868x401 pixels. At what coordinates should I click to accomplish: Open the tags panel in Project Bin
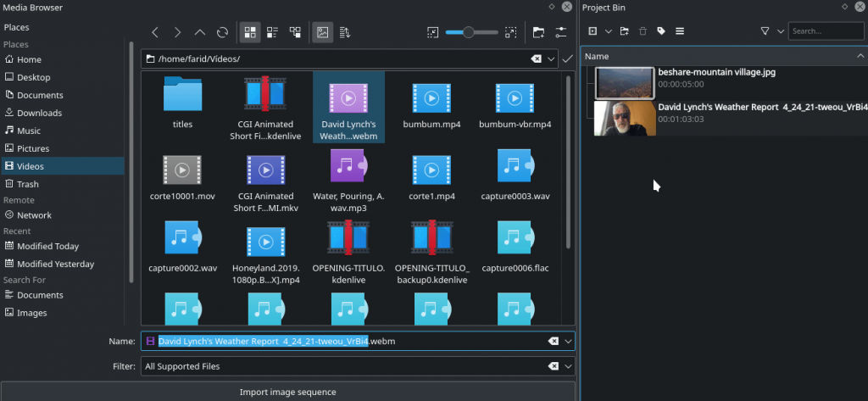click(x=661, y=31)
